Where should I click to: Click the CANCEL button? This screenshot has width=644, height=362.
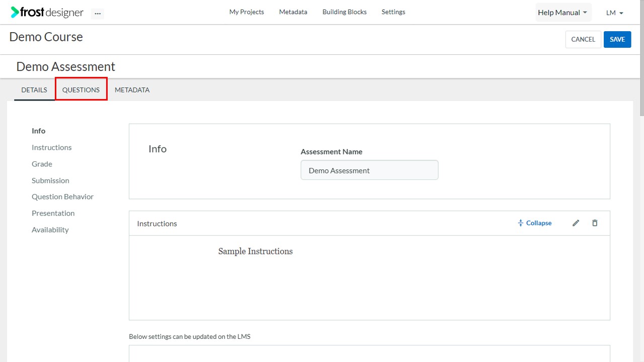tap(583, 39)
